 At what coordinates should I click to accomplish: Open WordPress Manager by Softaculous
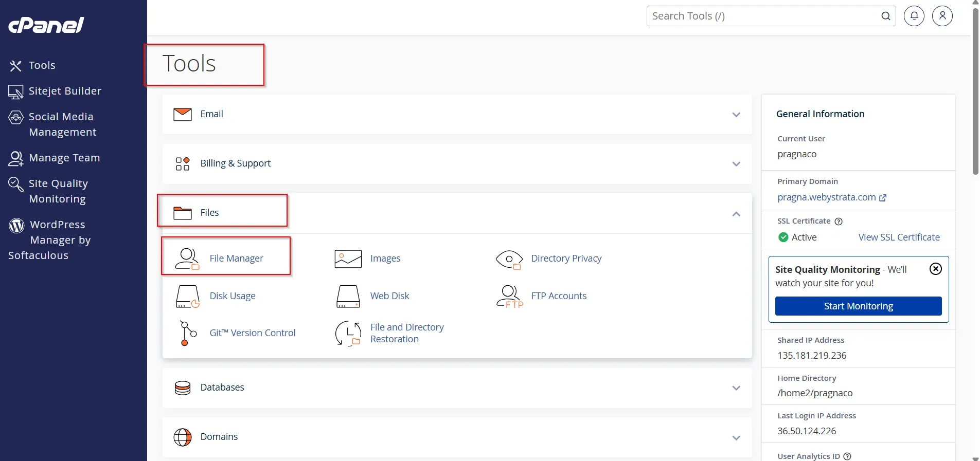[x=50, y=240]
